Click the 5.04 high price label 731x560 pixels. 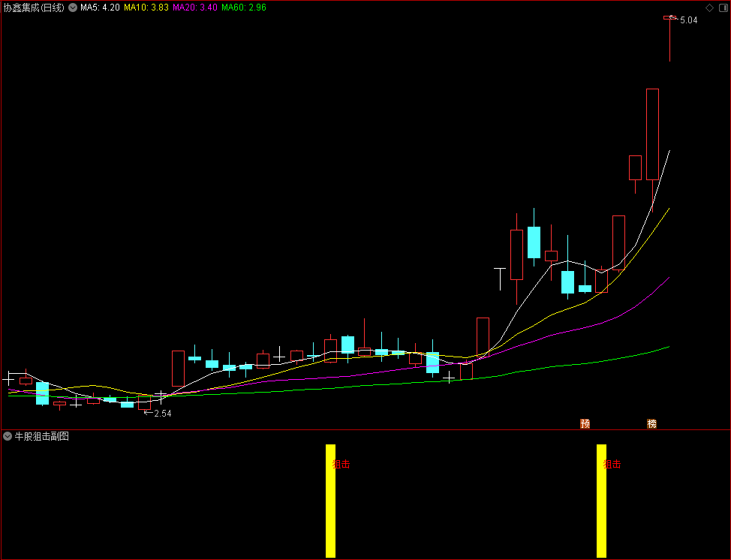(688, 20)
